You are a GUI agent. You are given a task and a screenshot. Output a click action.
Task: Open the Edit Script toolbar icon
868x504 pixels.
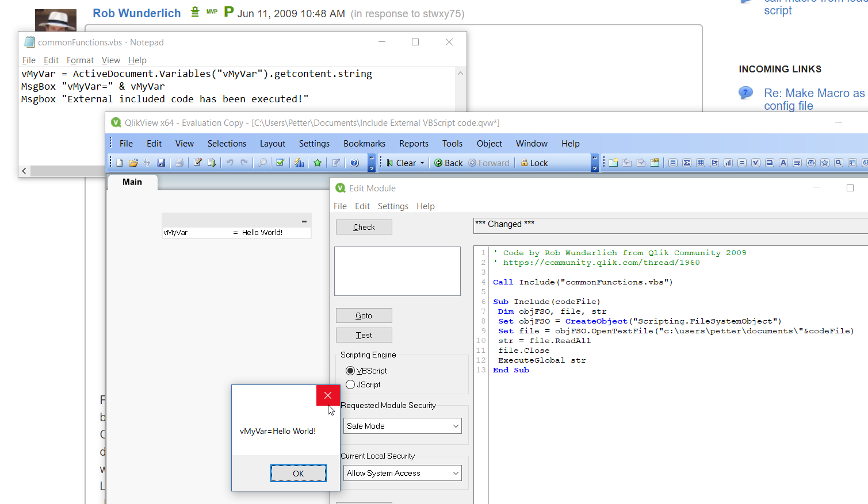[197, 163]
